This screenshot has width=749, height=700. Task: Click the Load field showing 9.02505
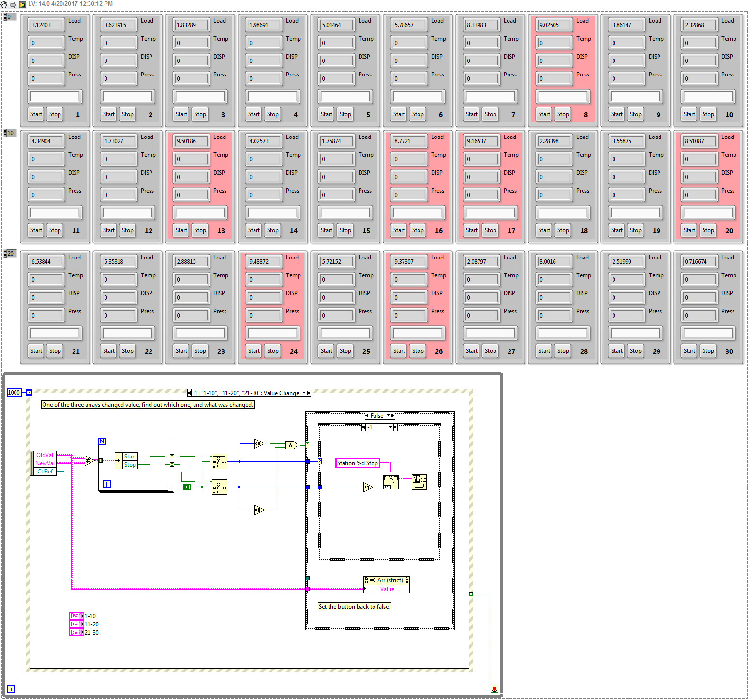tap(554, 25)
